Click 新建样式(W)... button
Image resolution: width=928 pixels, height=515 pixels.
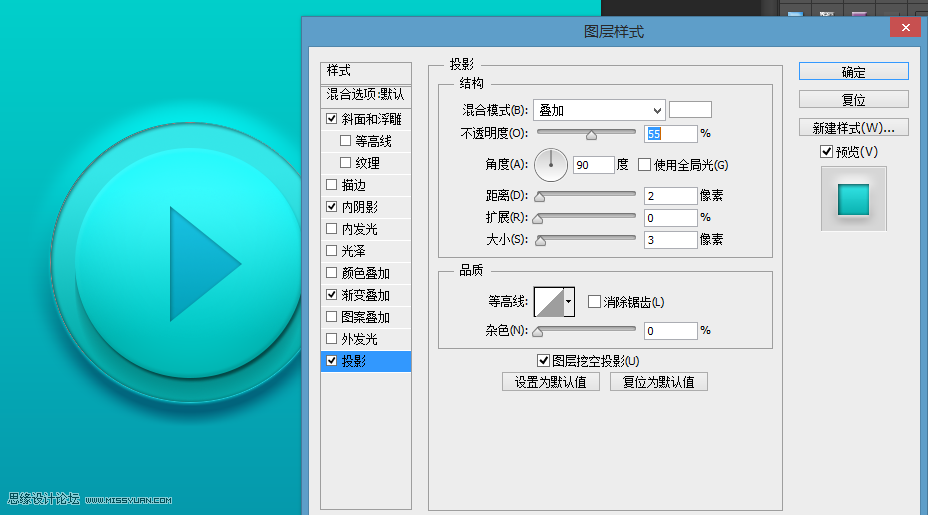[853, 127]
